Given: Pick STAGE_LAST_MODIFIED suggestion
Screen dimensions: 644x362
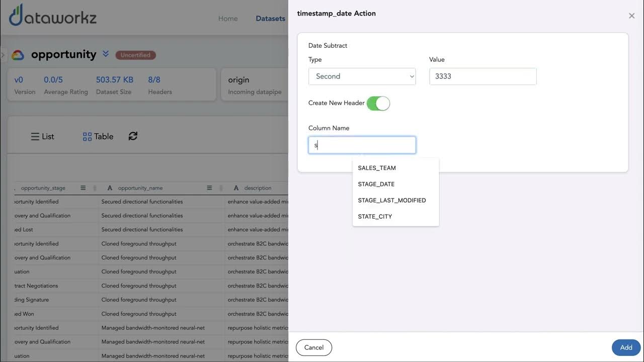Looking at the screenshot, I should tap(392, 200).
